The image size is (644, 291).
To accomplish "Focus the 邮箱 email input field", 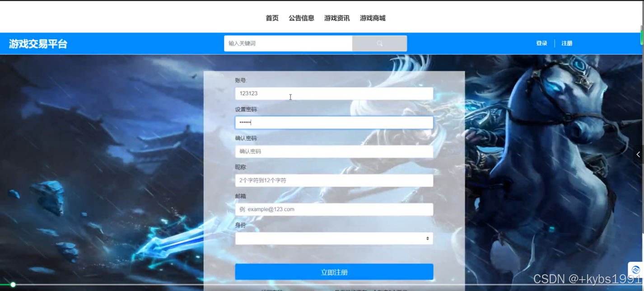I will pos(334,209).
